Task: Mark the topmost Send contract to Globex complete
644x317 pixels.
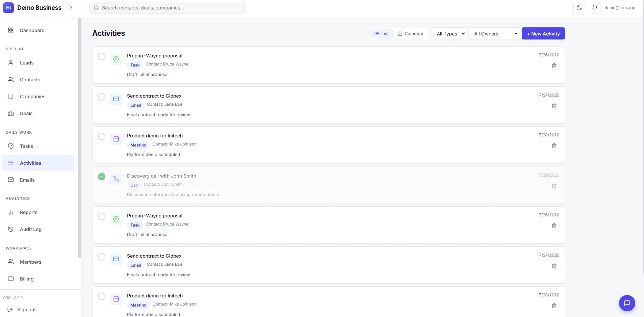Action: 102,97
